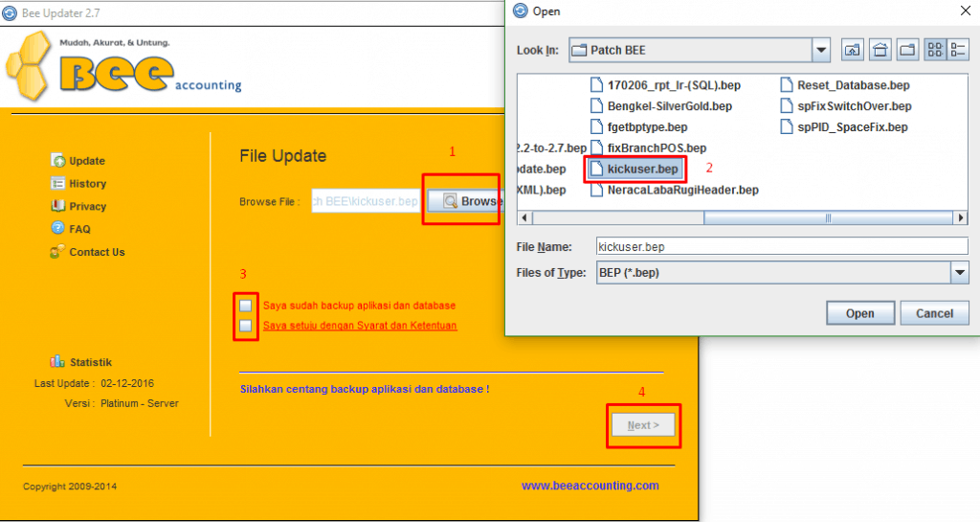Click the Privacy book icon
The image size is (980, 522).
(x=58, y=206)
